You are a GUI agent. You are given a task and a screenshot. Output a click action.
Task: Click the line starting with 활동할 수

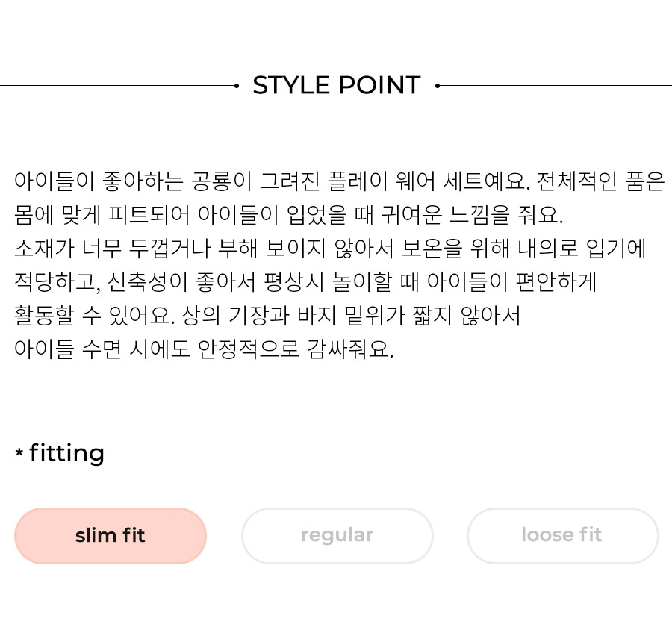(267, 316)
